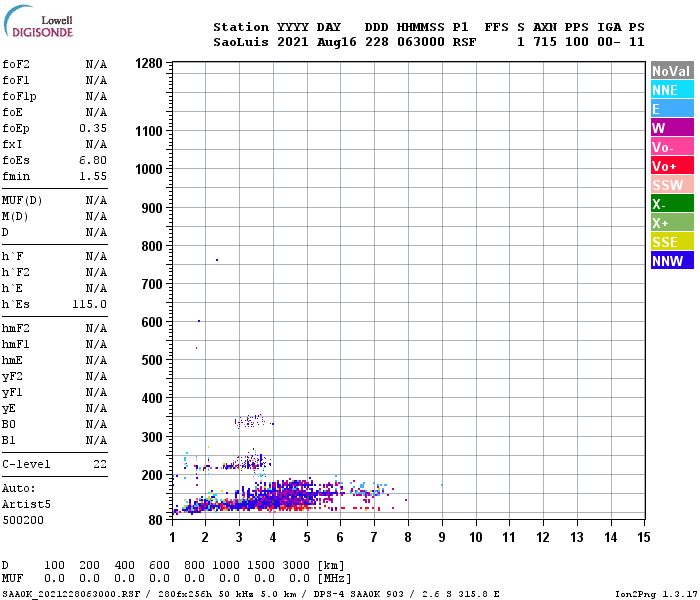Click the M(D) parameter label
700x600 pixels.
click(15, 217)
